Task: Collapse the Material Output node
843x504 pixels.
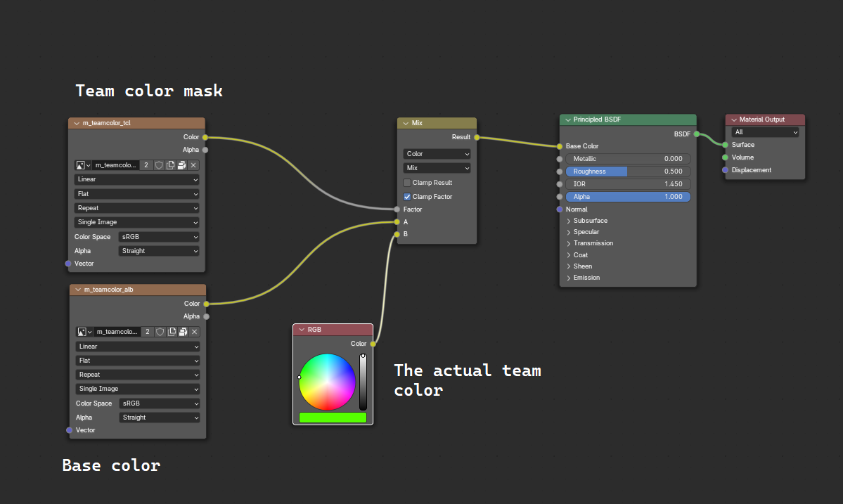Action: (734, 119)
